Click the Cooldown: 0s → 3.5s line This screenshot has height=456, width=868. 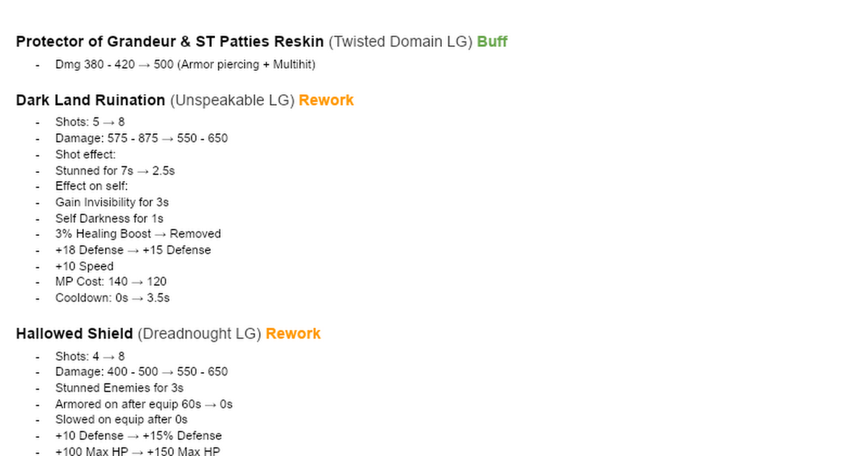tap(112, 297)
